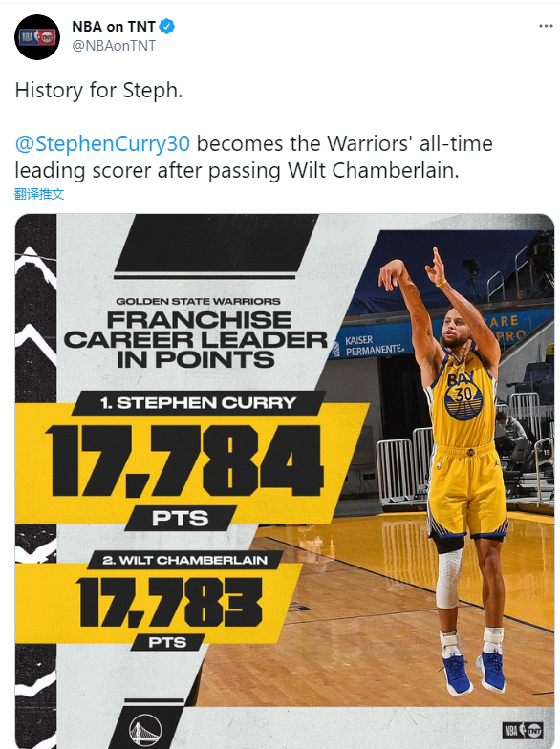Click the History for Steph tweet text
Image resolution: width=560 pixels, height=749 pixels.
(x=99, y=90)
